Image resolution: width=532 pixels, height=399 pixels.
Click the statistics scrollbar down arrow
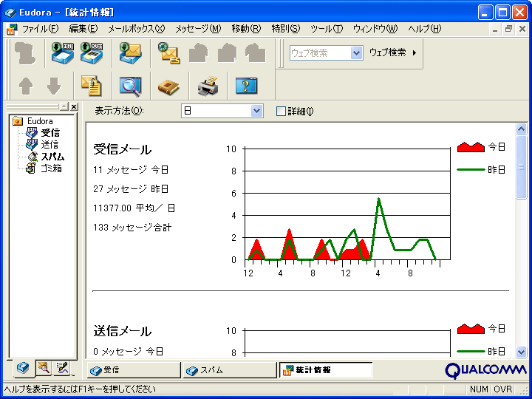click(521, 352)
